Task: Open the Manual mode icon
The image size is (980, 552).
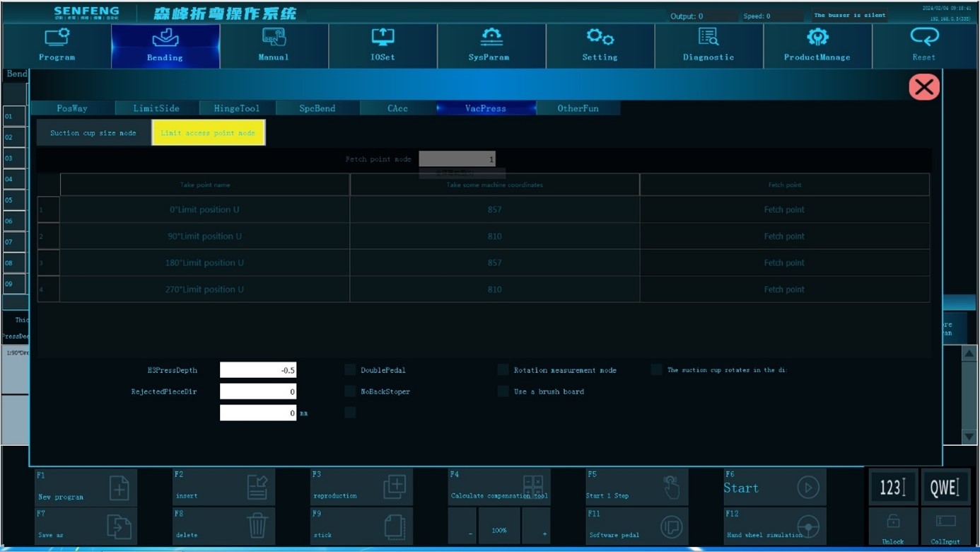Action: (x=274, y=37)
